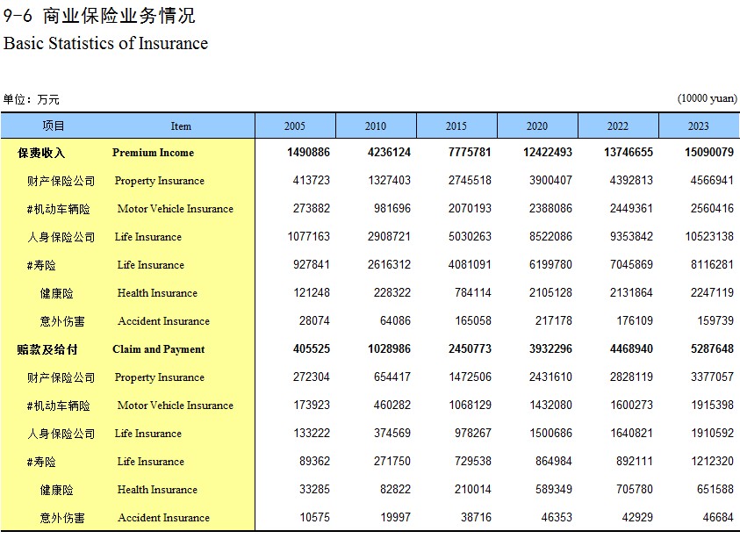Viewport: 740px width, 560px height.
Task: Click Premium Income 2022 value 13746655
Action: [x=629, y=153]
